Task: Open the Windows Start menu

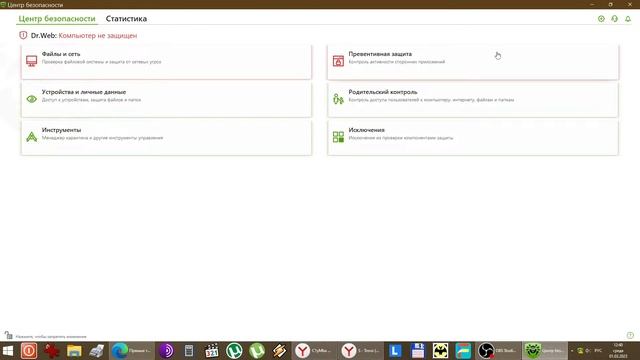Action: click(8, 351)
